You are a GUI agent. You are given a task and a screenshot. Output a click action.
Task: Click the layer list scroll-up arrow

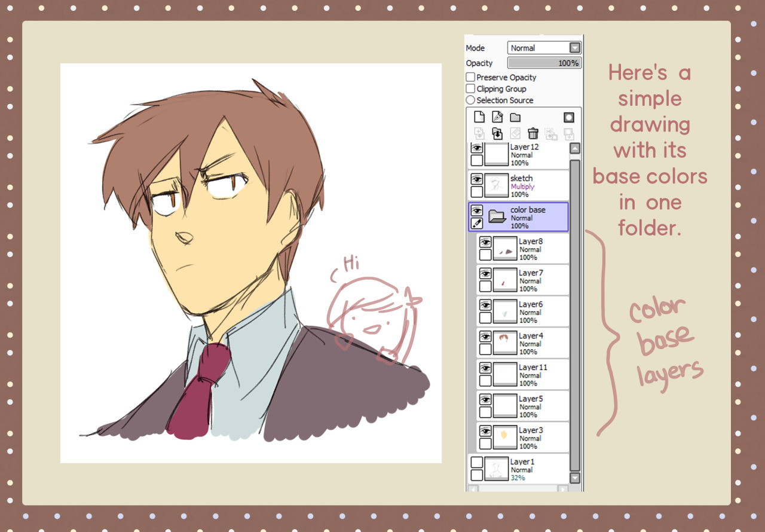click(575, 149)
